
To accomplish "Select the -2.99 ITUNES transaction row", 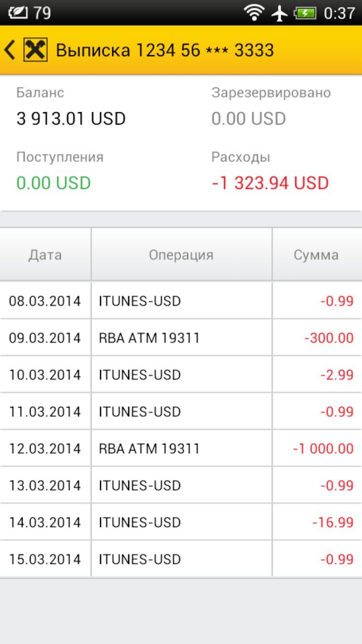I will click(x=181, y=375).
